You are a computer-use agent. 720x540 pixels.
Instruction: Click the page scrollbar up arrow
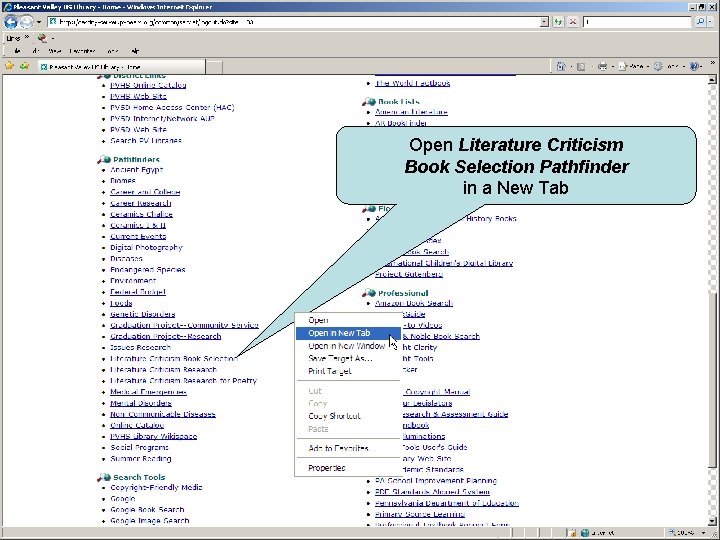tap(712, 80)
